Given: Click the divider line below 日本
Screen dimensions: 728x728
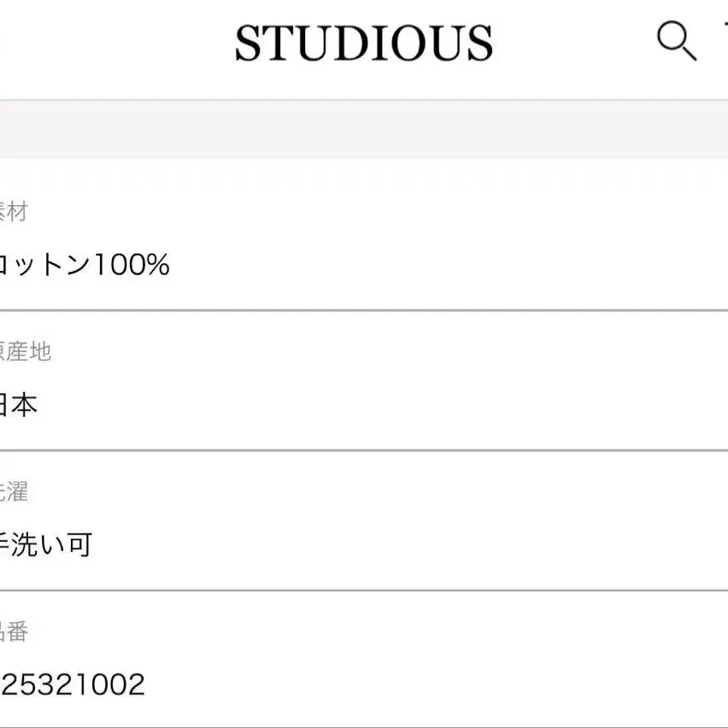Looking at the screenshot, I should [x=364, y=450].
